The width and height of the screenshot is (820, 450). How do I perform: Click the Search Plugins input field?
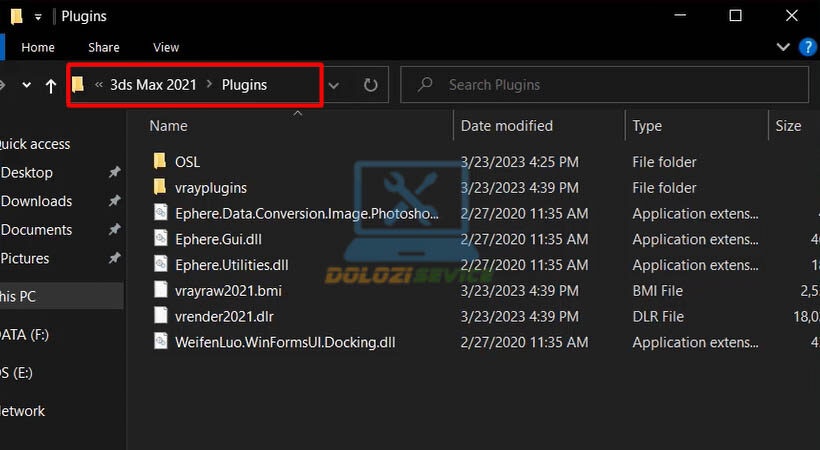coord(605,85)
